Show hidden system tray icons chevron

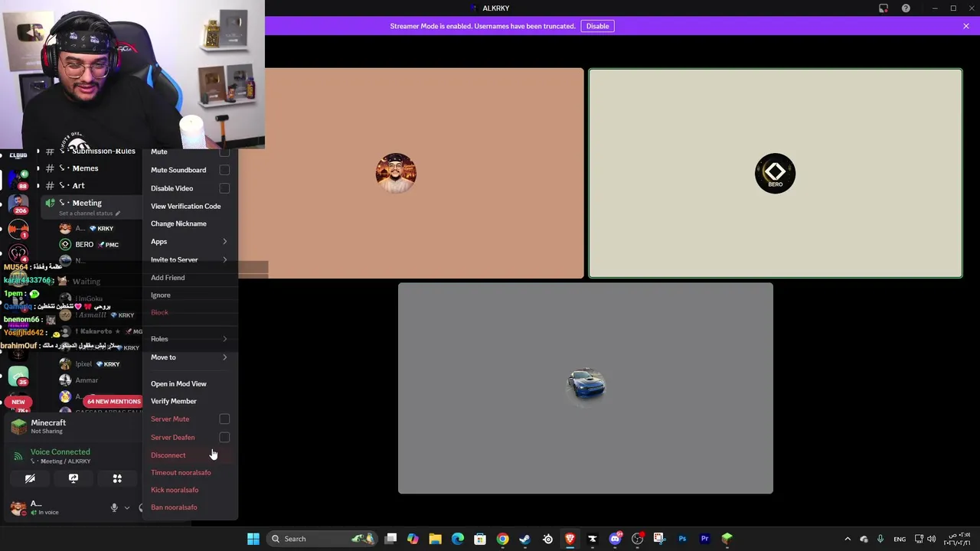848,539
